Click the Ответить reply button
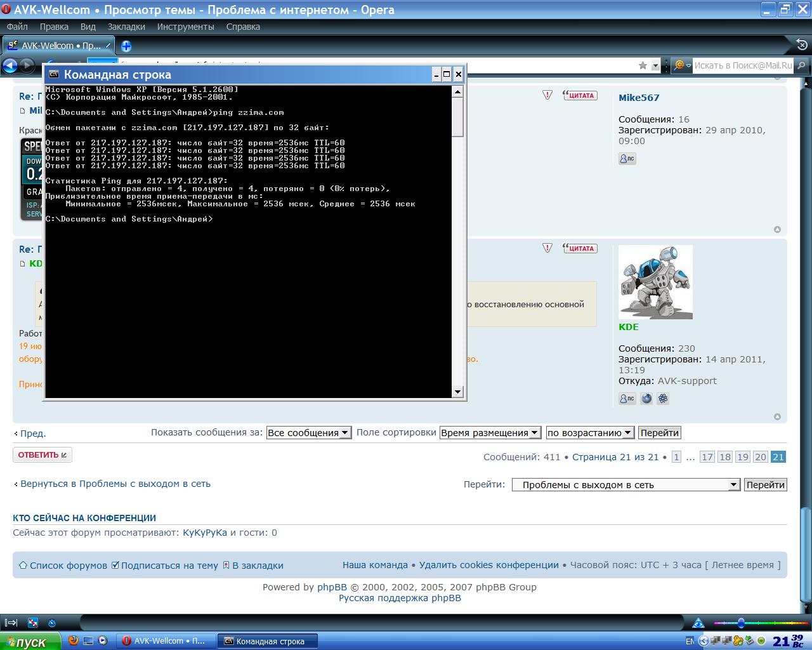 (43, 454)
